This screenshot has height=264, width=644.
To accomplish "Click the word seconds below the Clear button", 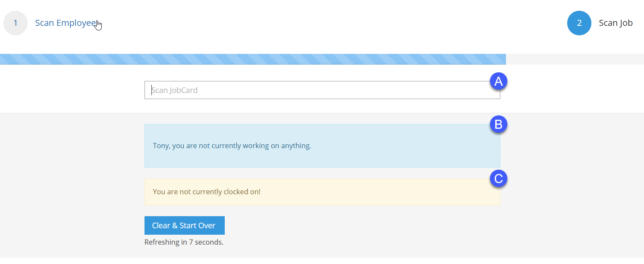I will (x=209, y=242).
